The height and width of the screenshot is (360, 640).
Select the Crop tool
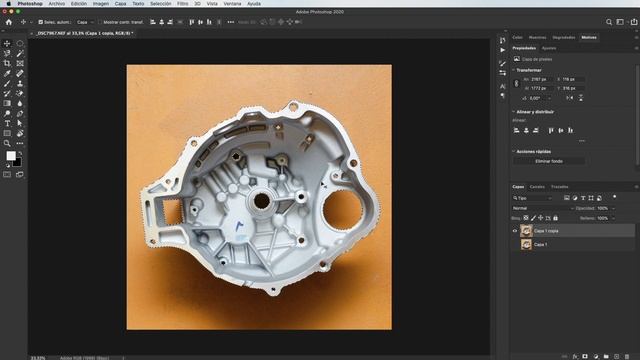point(7,63)
